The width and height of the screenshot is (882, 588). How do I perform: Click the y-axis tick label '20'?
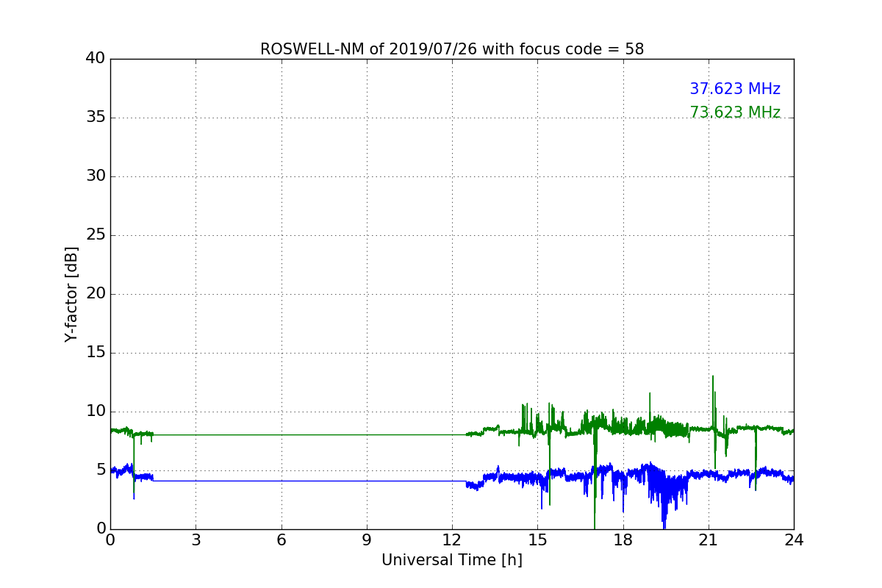pyautogui.click(x=96, y=294)
